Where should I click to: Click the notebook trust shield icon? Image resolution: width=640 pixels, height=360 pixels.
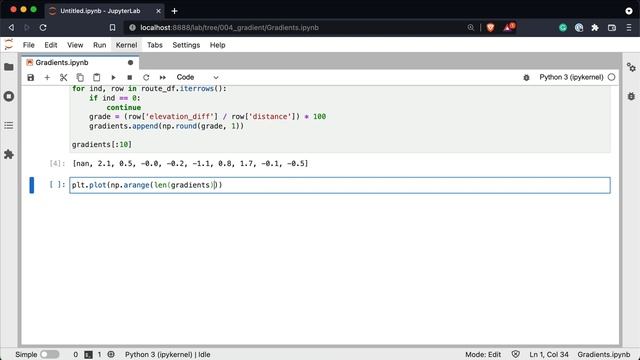[x=516, y=354]
